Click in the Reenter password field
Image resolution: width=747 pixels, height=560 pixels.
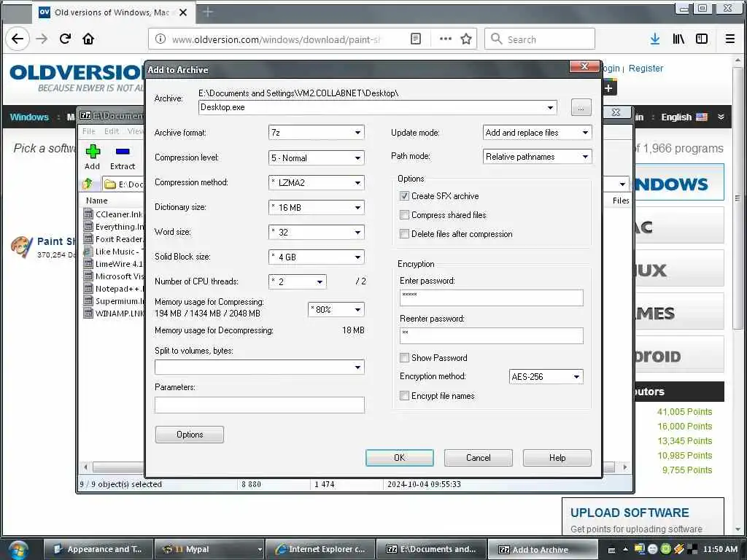[x=491, y=335]
